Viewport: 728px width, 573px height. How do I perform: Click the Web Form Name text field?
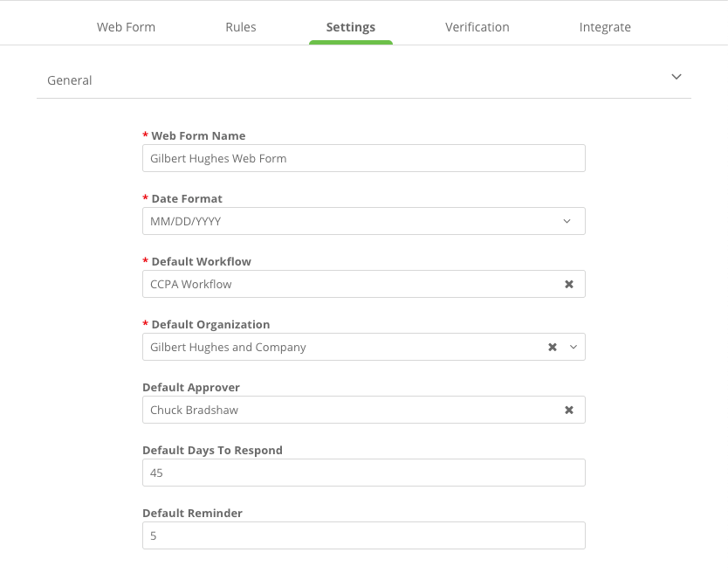coord(363,158)
